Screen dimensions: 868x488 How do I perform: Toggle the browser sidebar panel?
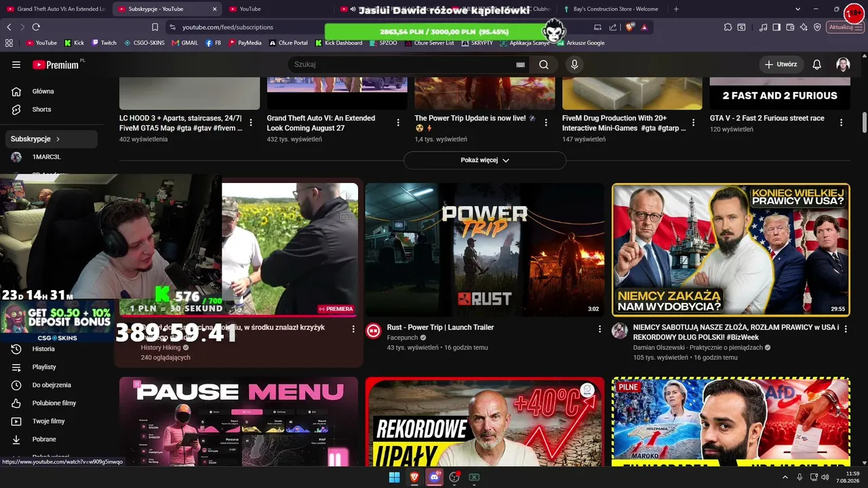click(x=776, y=27)
